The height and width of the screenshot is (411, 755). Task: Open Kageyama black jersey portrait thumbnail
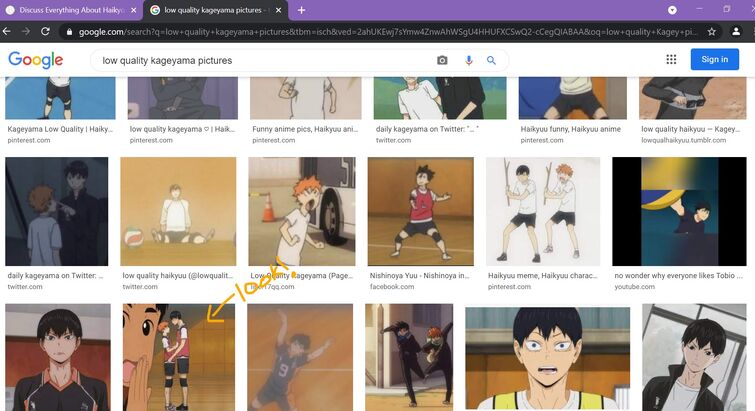tap(58, 357)
